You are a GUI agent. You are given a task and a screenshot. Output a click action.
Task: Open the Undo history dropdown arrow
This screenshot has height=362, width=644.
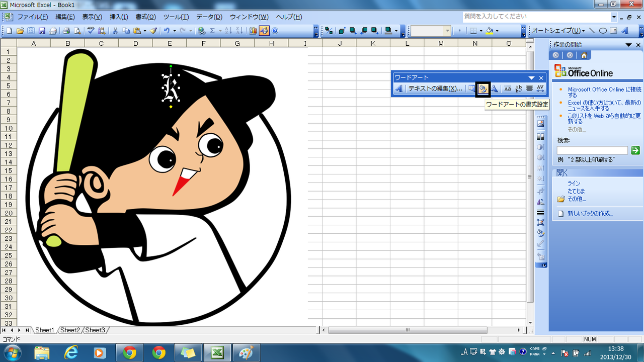tap(175, 31)
